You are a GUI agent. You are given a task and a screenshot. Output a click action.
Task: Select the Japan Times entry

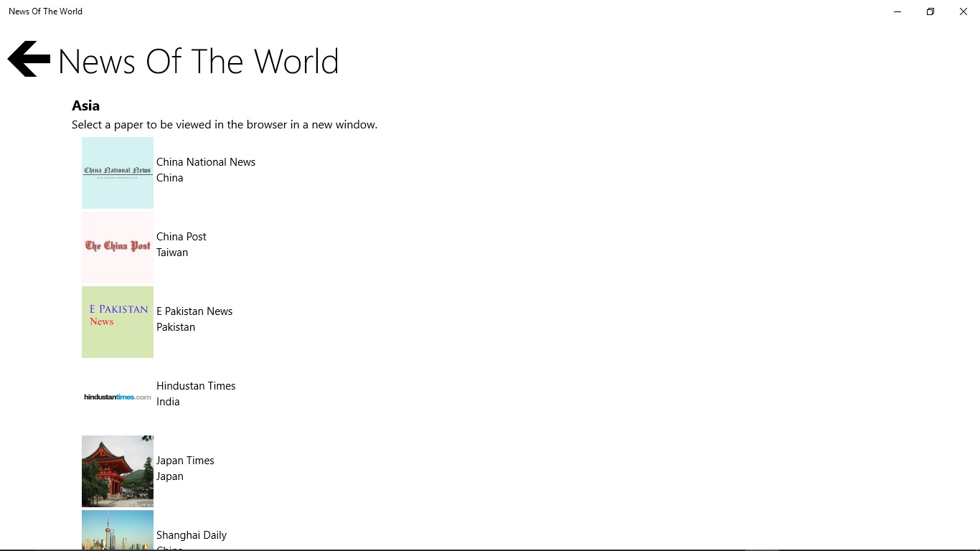tap(185, 468)
